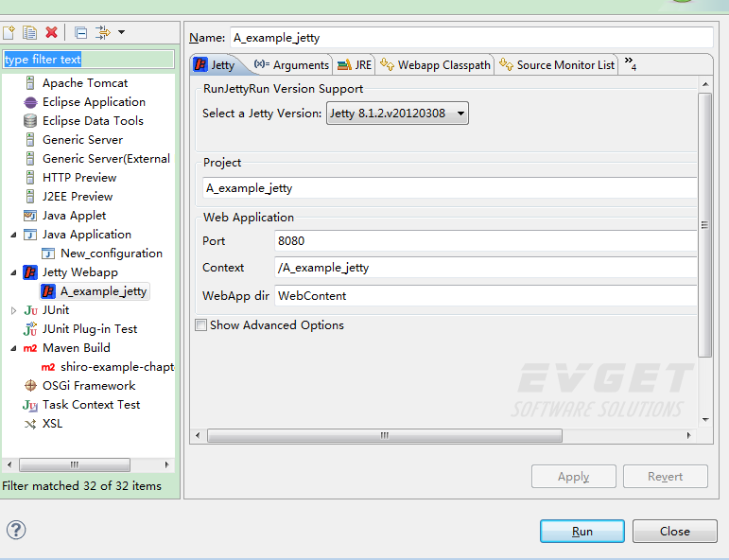Select the Java Applet icon
This screenshot has height=560, width=729.
pyautogui.click(x=30, y=216)
